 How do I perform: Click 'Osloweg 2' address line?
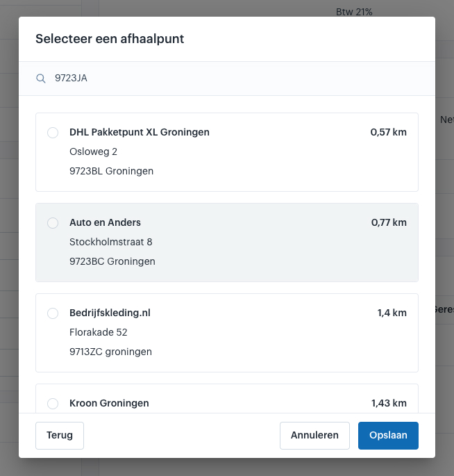tap(93, 151)
